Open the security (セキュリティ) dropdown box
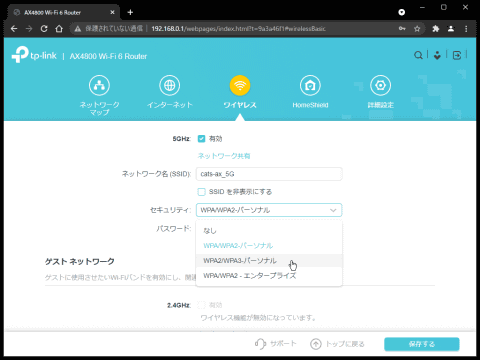The width and height of the screenshot is (480, 360). click(269, 210)
